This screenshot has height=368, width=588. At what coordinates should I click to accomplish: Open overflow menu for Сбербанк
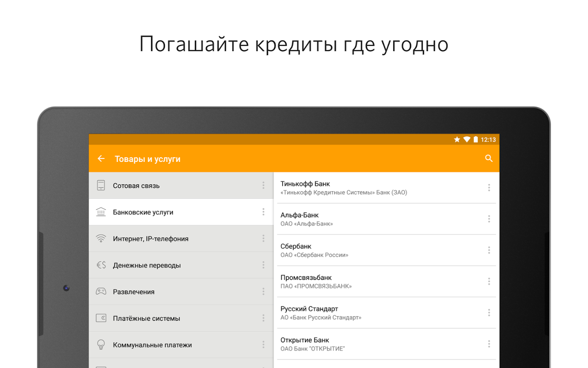click(x=489, y=250)
